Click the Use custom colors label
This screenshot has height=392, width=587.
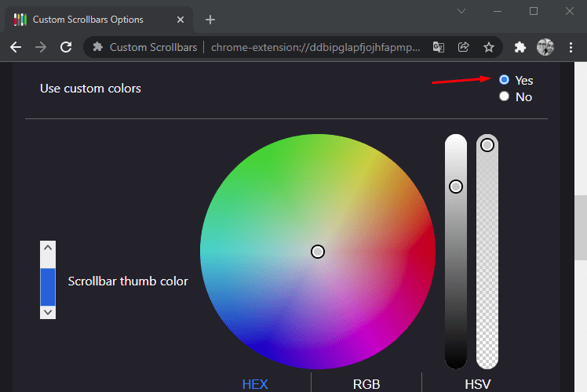pos(90,89)
